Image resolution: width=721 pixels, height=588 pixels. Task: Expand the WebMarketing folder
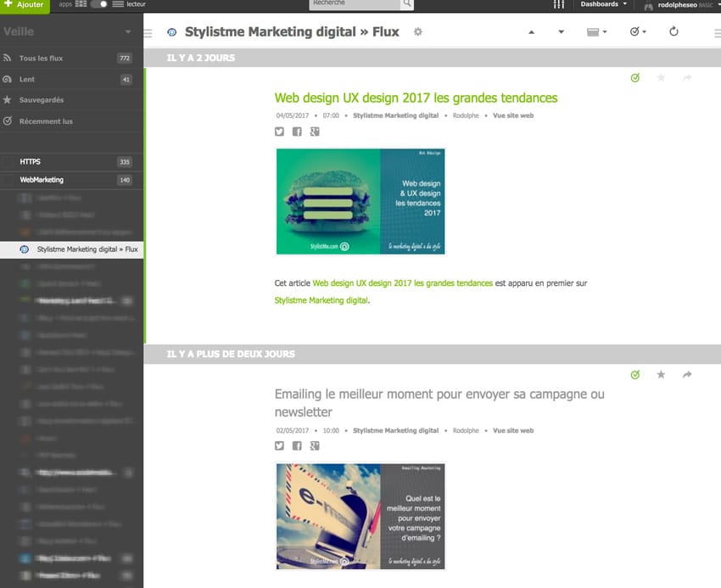71,180
